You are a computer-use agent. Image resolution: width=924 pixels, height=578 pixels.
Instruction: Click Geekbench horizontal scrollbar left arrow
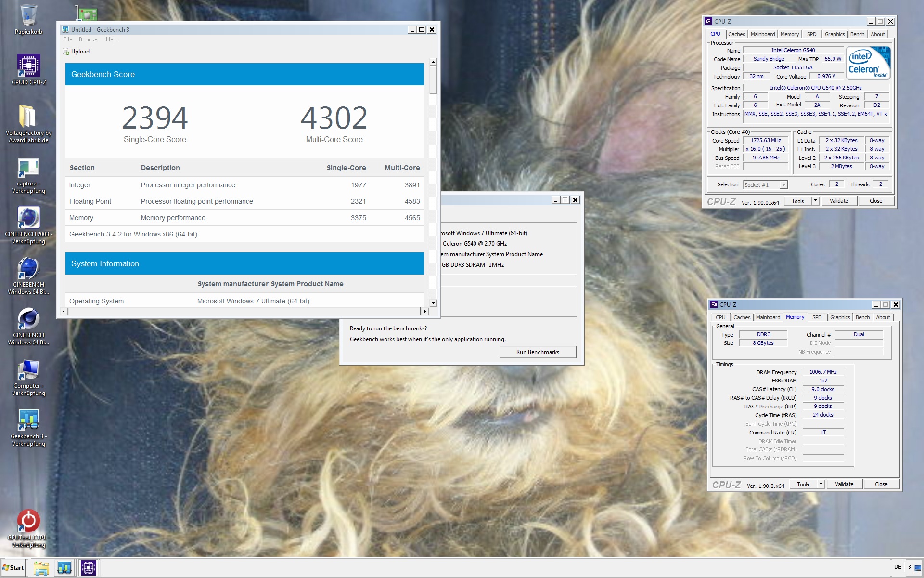(63, 311)
